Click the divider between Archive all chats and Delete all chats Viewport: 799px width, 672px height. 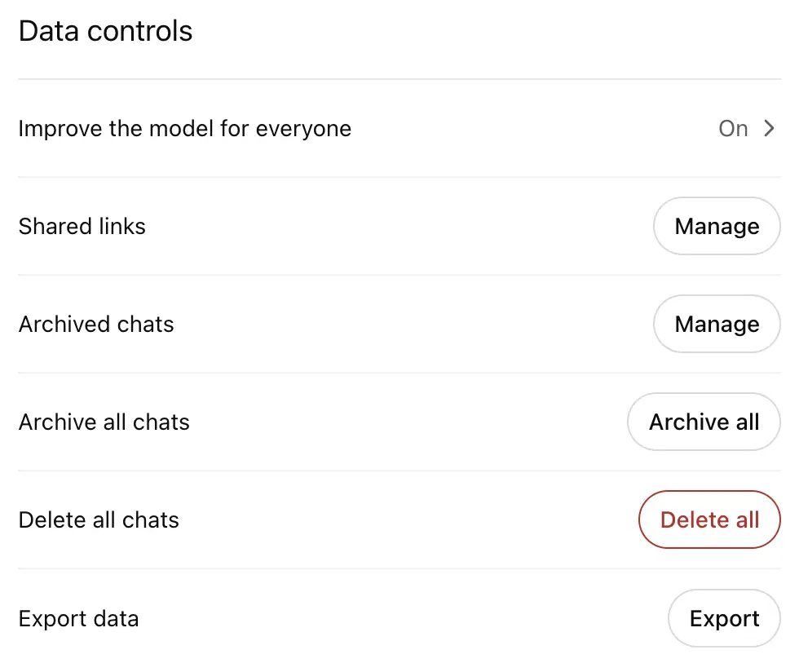399,471
